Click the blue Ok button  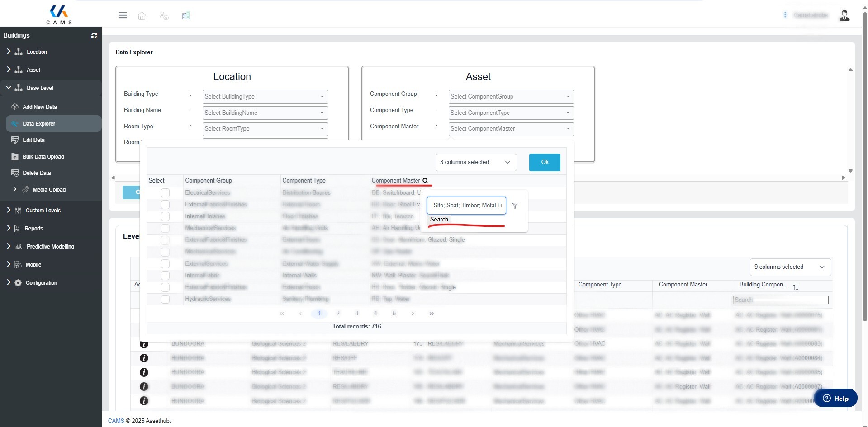545,162
